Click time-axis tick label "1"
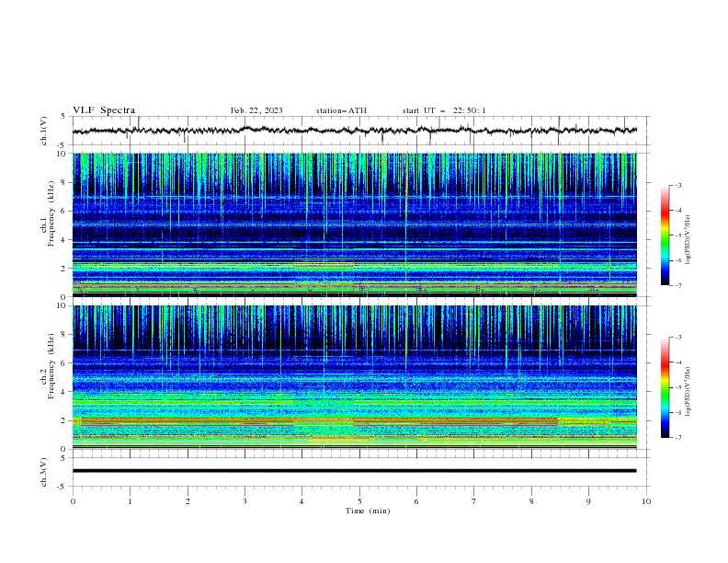The image size is (728, 563). [130, 501]
